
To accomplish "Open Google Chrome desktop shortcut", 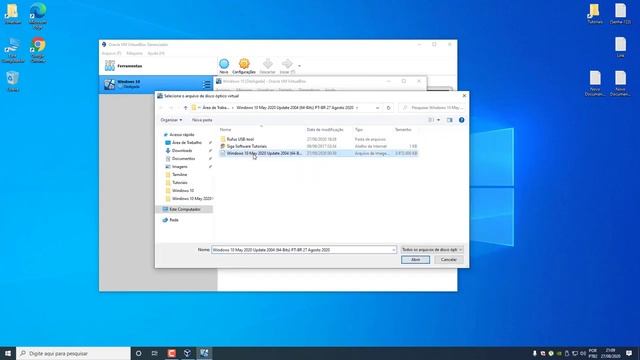I will point(38,50).
